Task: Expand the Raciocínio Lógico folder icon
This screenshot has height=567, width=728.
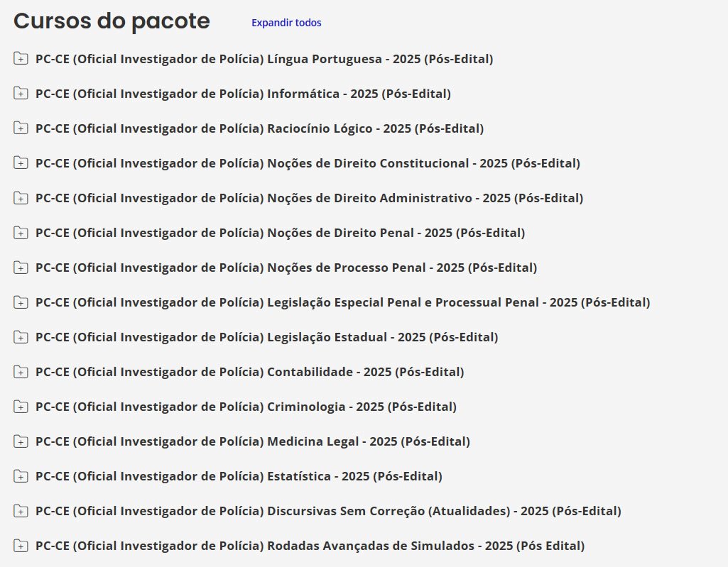Action: coord(21,128)
